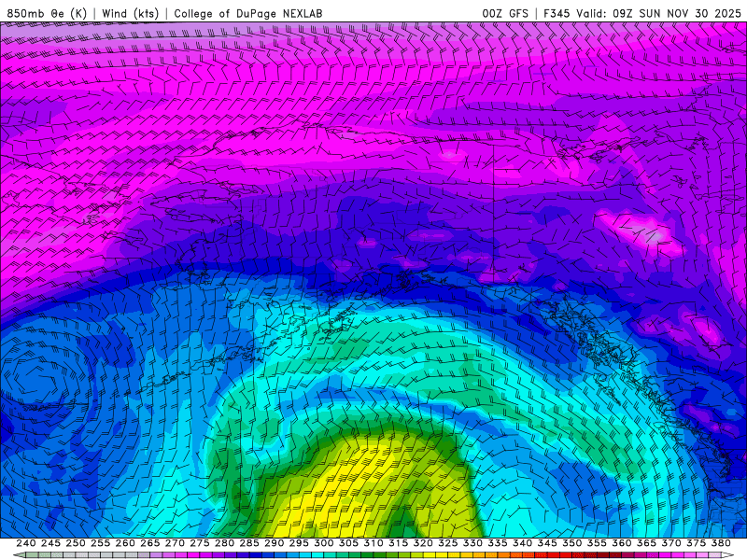
Task: Click the 255 value on the color scale
Action: click(100, 543)
